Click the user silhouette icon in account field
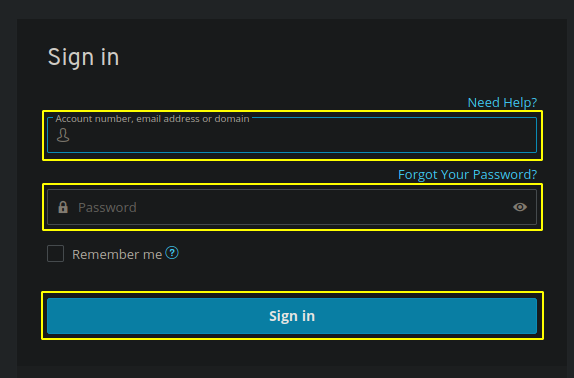 click(63, 135)
